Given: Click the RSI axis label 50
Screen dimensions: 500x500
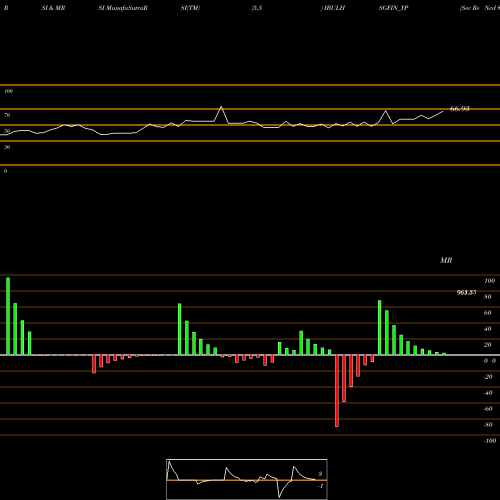Looking at the screenshot, I should [x=7, y=131].
